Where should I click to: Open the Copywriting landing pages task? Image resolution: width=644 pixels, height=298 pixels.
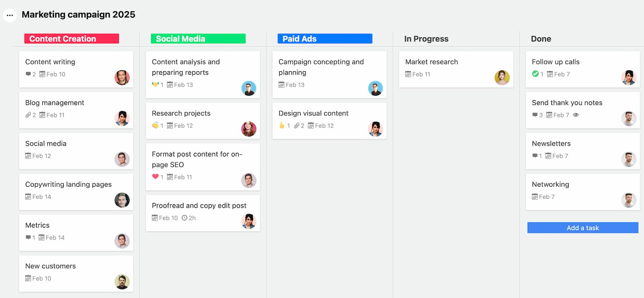(76, 192)
